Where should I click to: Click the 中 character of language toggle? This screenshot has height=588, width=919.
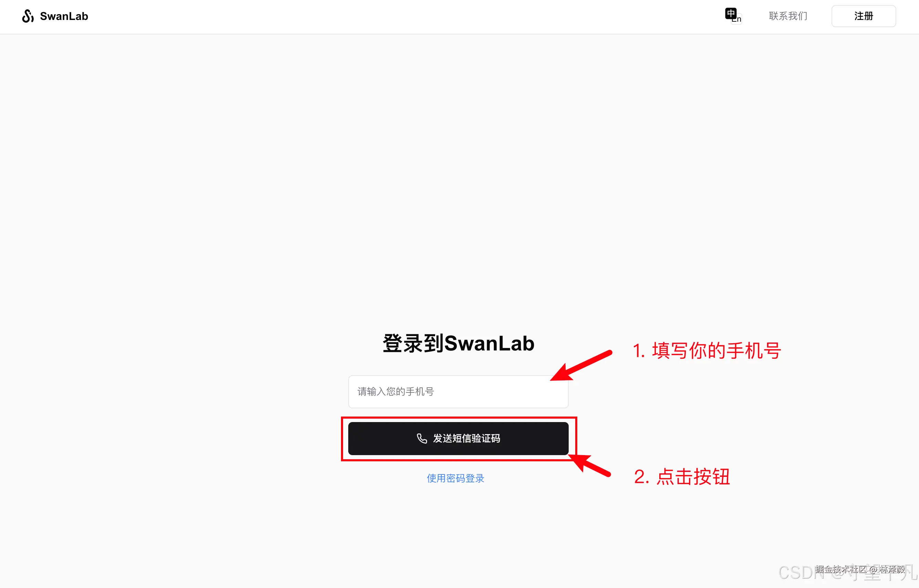click(730, 13)
